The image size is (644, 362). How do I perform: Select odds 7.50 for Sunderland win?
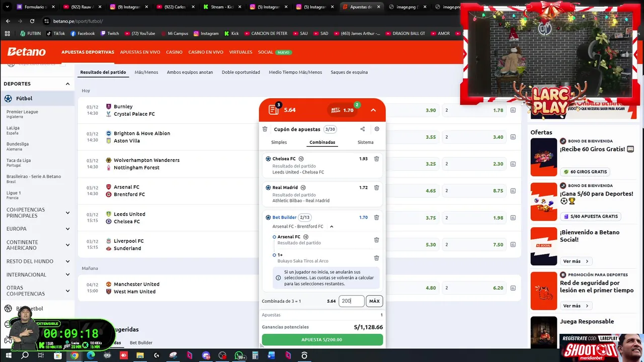474,244
